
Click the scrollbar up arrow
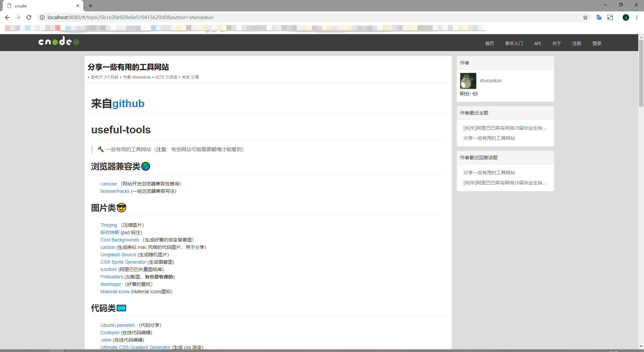[641, 37]
